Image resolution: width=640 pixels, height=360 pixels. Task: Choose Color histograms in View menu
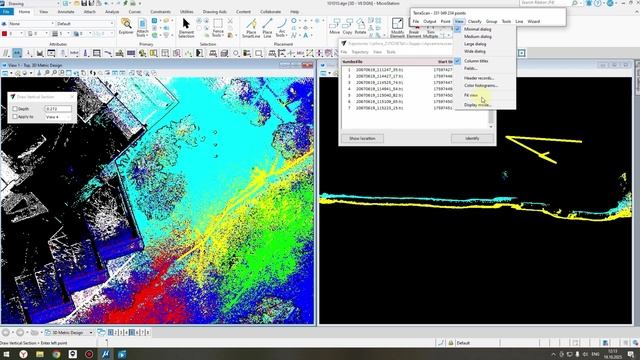point(481,86)
